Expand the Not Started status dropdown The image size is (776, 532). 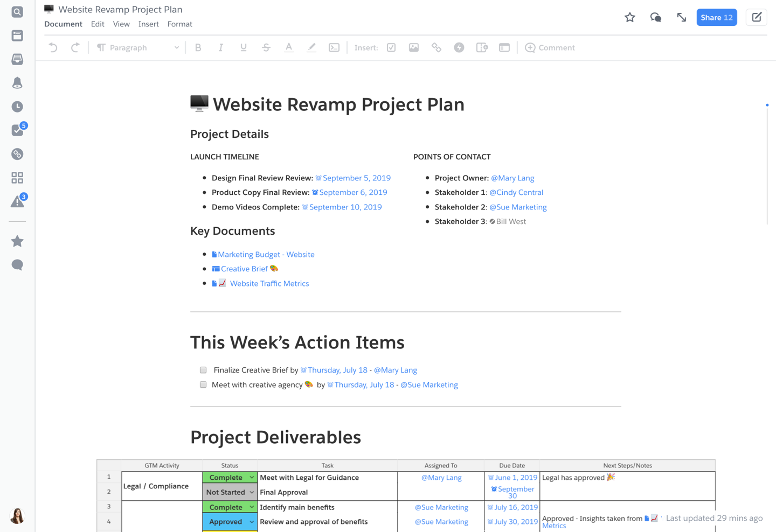(x=251, y=492)
